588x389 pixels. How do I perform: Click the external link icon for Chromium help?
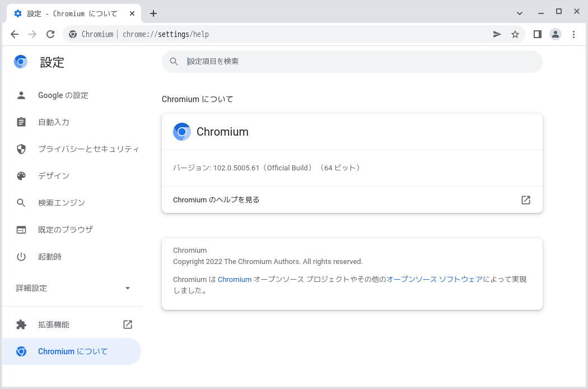pyautogui.click(x=526, y=200)
